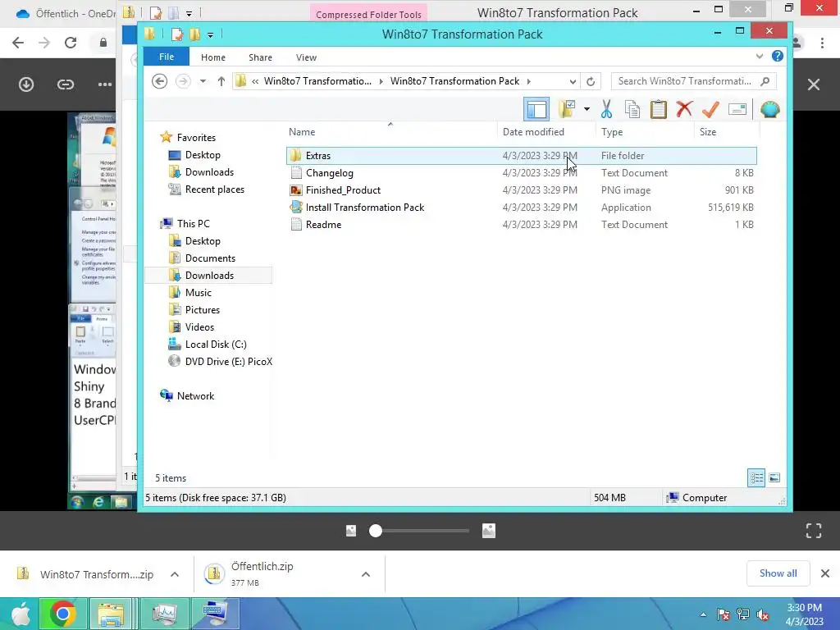Screen dimensions: 840x630
Task: Toggle the preview pane layout icon
Action: [x=536, y=109]
